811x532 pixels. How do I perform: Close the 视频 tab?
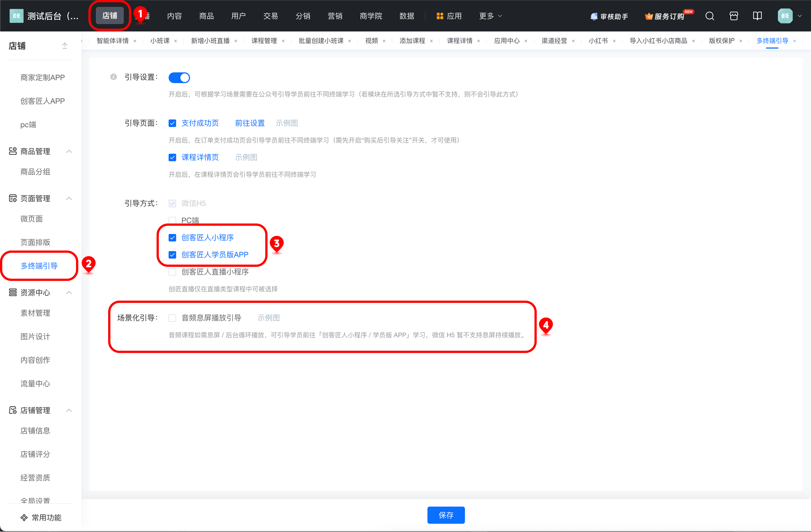coord(384,41)
